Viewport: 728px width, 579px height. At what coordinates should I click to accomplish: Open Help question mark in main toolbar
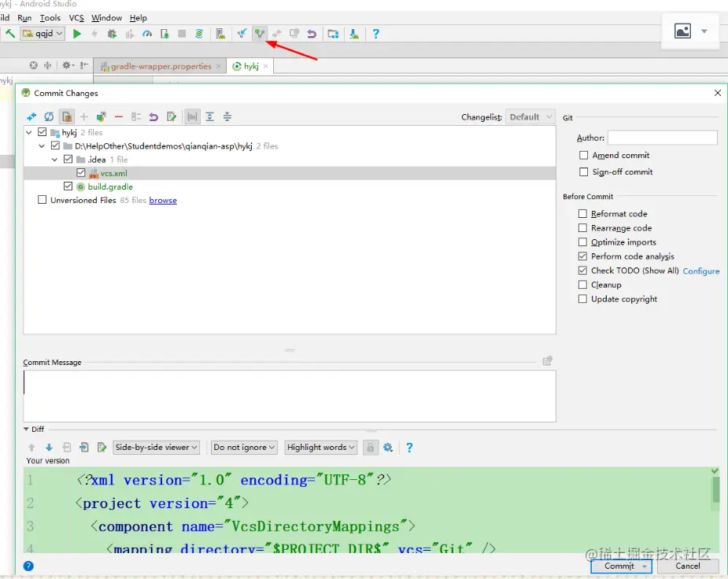click(375, 34)
